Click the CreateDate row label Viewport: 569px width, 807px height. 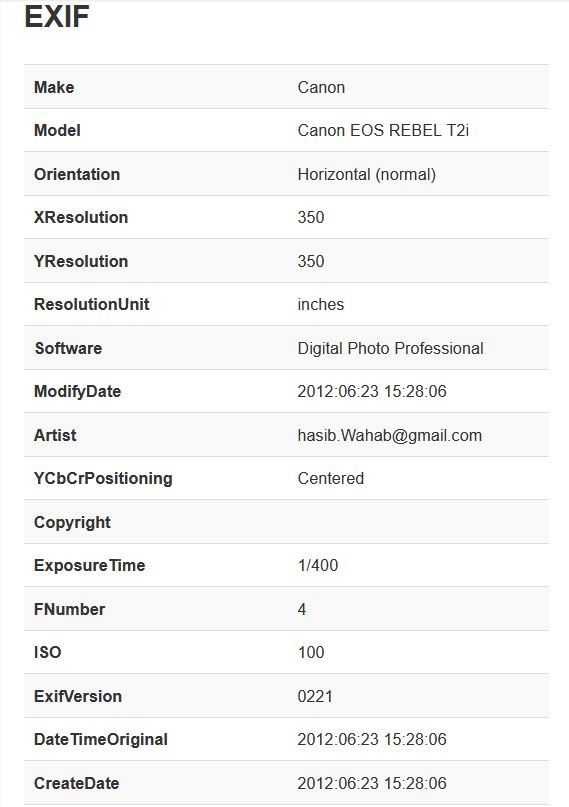[76, 783]
